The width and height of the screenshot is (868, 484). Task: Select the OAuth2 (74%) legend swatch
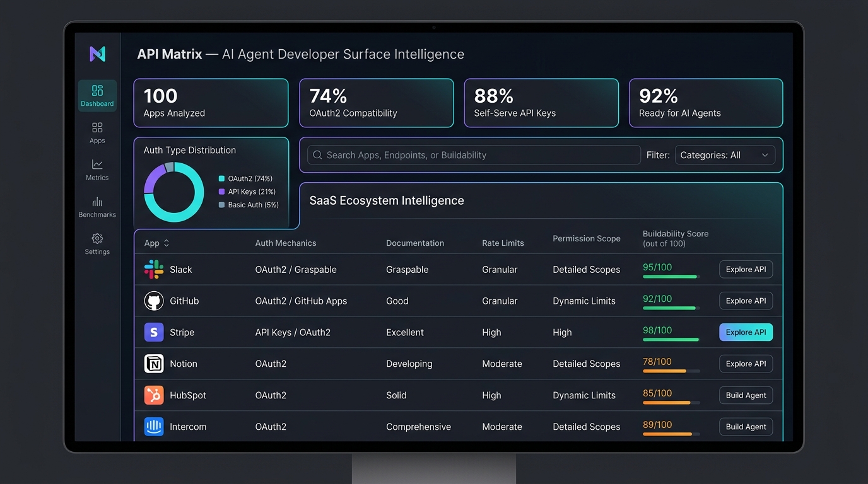click(x=221, y=179)
